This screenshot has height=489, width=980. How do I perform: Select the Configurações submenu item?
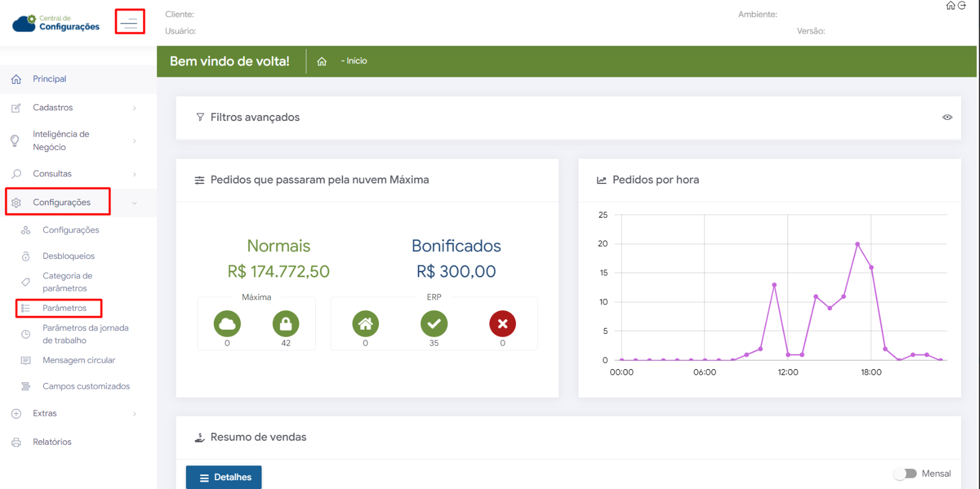tap(71, 230)
